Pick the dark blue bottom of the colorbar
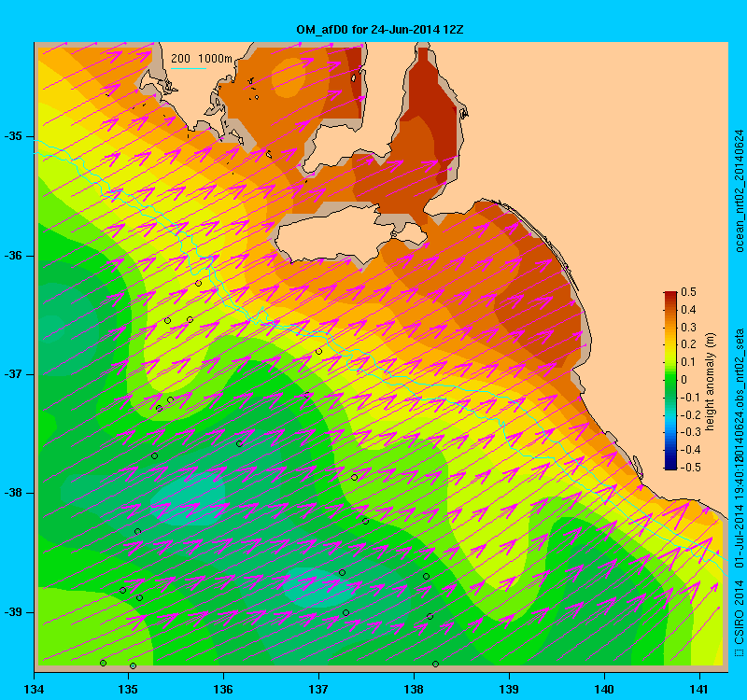Image resolution: width=747 pixels, height=700 pixels. [670, 464]
